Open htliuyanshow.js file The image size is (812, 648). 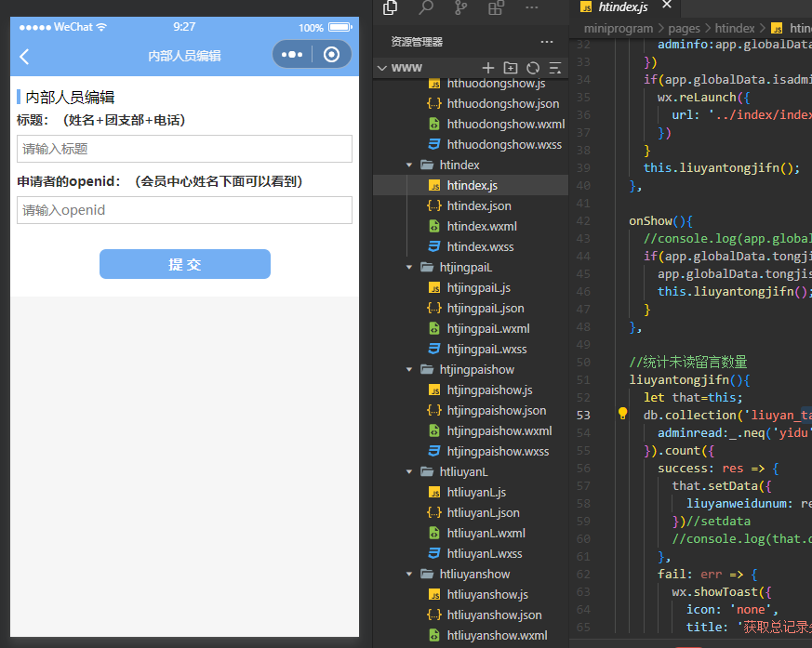[471, 595]
